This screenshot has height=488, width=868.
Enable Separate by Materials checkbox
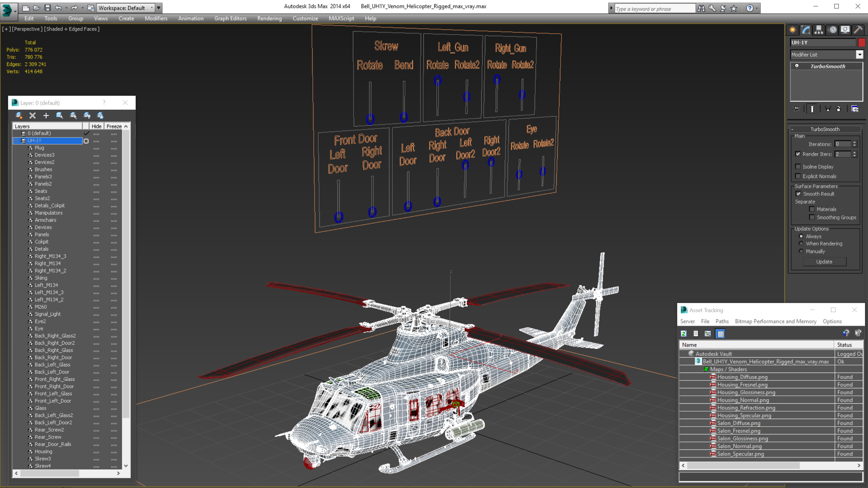[812, 209]
